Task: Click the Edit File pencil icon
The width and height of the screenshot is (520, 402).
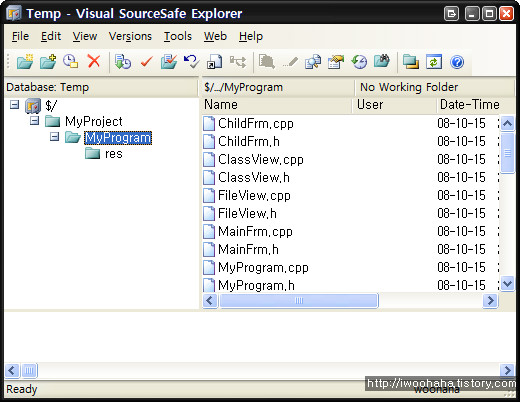Action: click(290, 62)
